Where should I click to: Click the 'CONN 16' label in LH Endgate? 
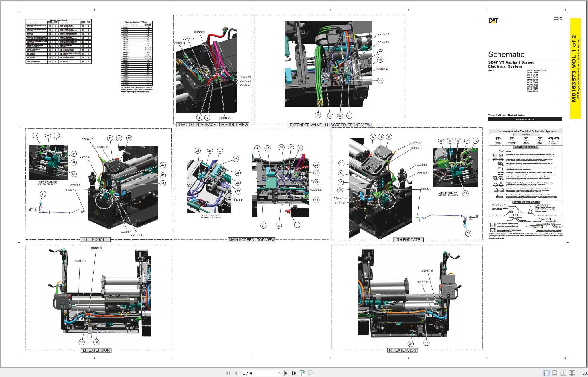88,140
